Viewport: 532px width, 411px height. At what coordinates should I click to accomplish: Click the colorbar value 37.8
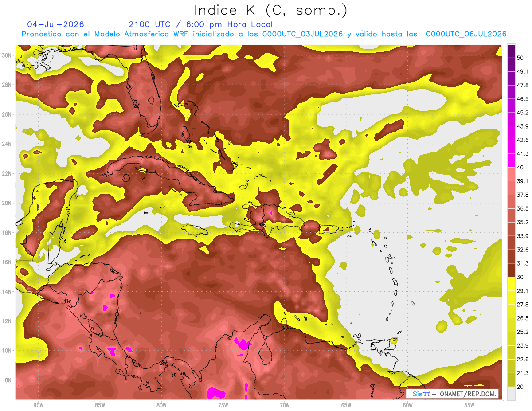[x=523, y=195]
